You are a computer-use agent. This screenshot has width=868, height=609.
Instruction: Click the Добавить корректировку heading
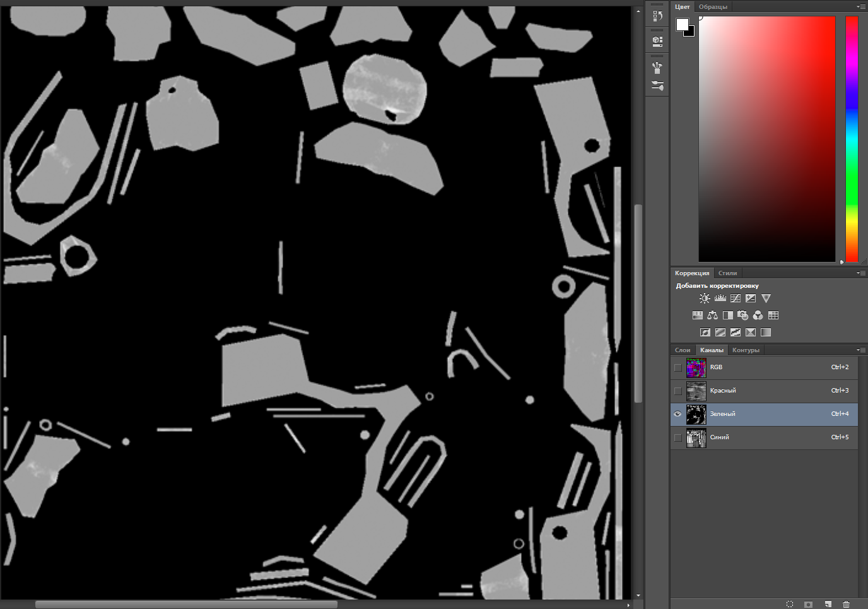[x=717, y=286]
